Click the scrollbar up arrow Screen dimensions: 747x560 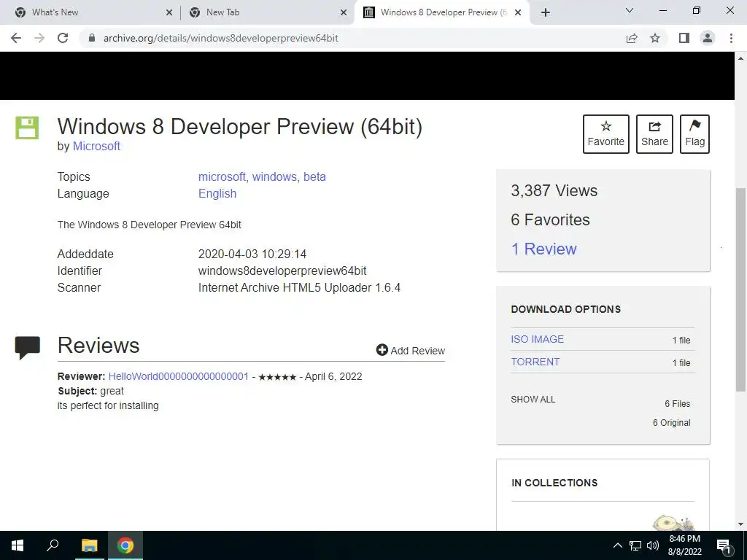(x=740, y=58)
